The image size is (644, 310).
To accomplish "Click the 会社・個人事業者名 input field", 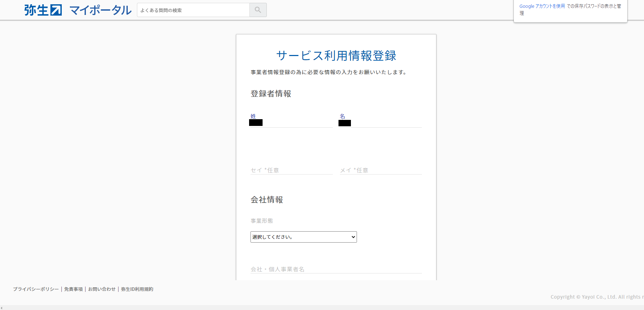I will tap(336, 269).
